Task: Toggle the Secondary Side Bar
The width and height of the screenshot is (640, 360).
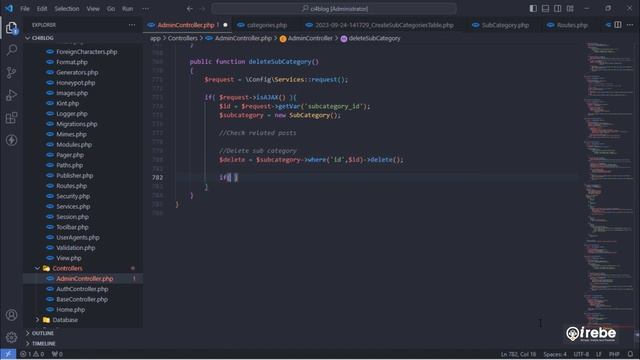Action: coord(558,9)
